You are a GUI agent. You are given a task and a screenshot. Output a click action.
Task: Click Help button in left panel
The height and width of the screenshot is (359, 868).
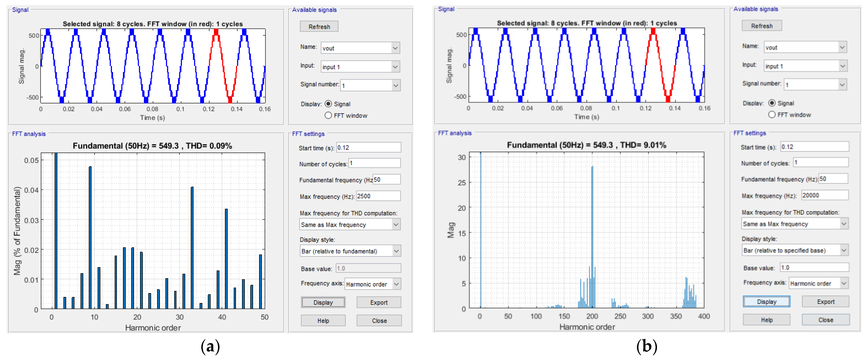[x=323, y=321]
